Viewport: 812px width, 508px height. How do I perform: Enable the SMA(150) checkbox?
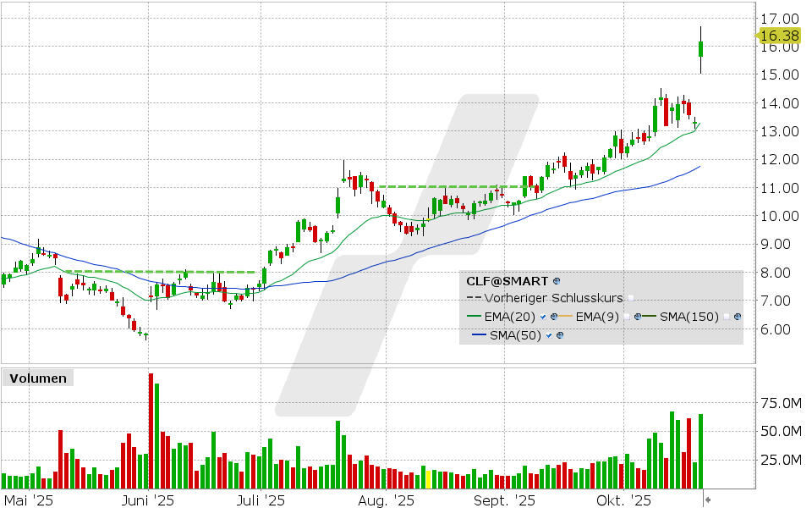[x=727, y=317]
